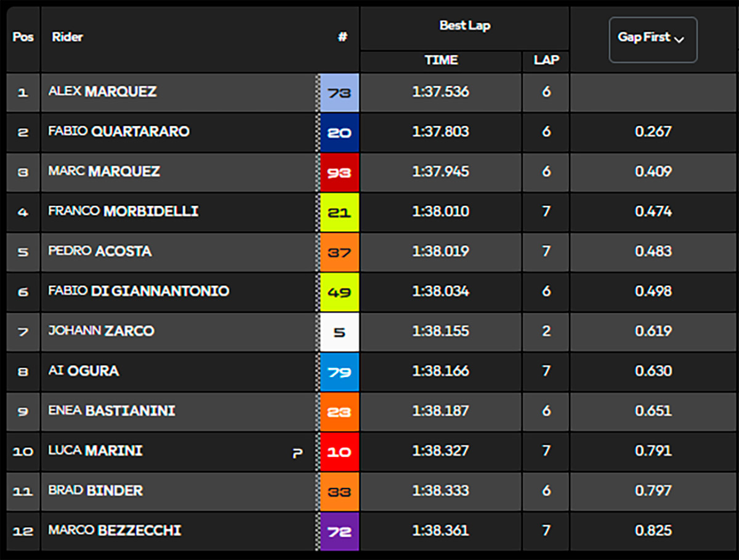Click Fabio Quartararo's number 20 badge

pyautogui.click(x=339, y=132)
